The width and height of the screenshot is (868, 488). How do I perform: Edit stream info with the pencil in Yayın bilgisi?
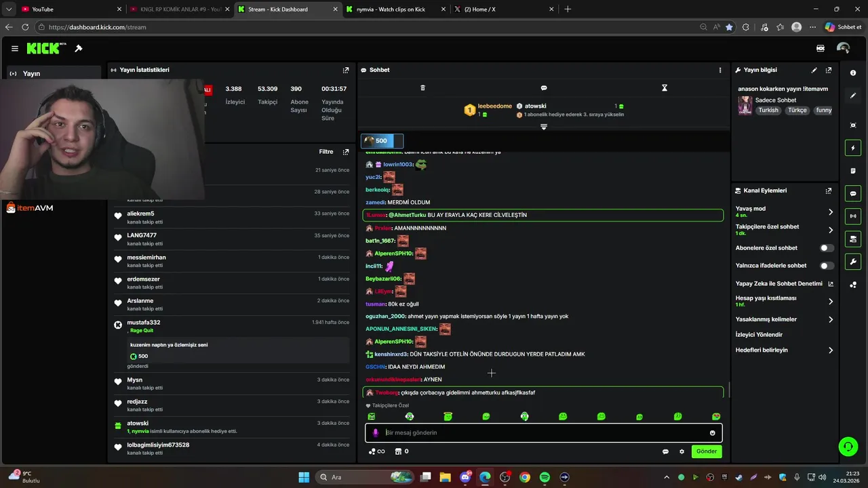point(814,70)
